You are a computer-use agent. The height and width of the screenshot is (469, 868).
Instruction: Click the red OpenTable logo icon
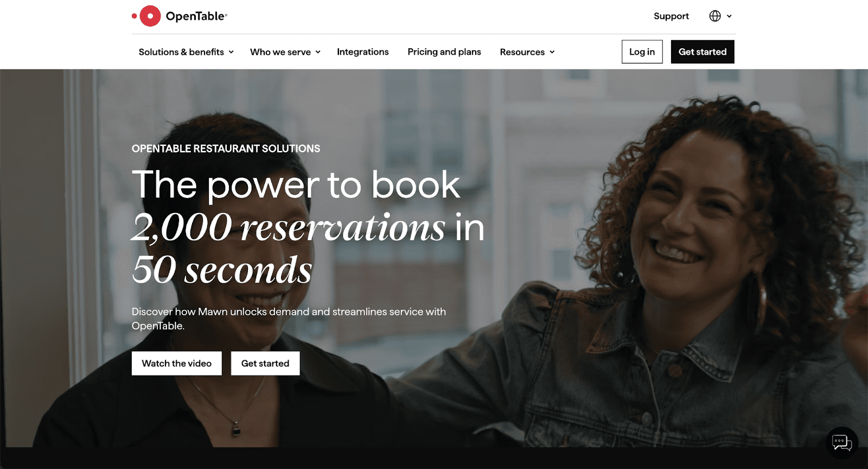click(146, 16)
